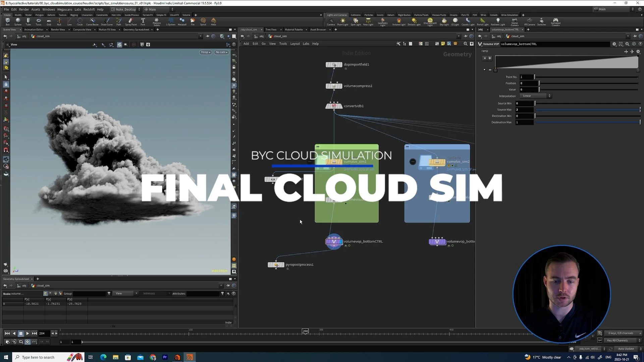Select the Sky Light shelf tool
The image size is (644, 362).
click(x=444, y=22)
